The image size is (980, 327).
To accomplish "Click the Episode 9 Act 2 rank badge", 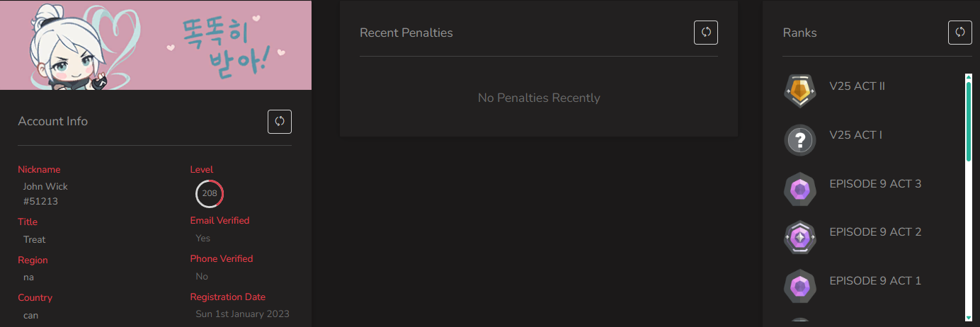I will click(x=800, y=237).
